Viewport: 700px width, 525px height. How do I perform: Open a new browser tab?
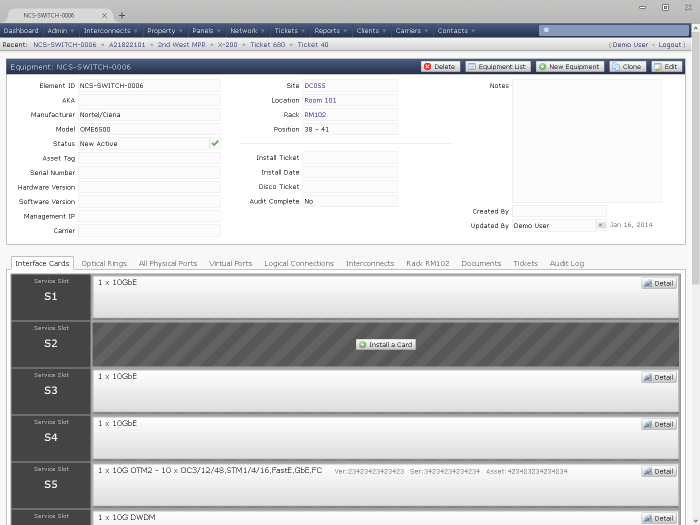[122, 15]
